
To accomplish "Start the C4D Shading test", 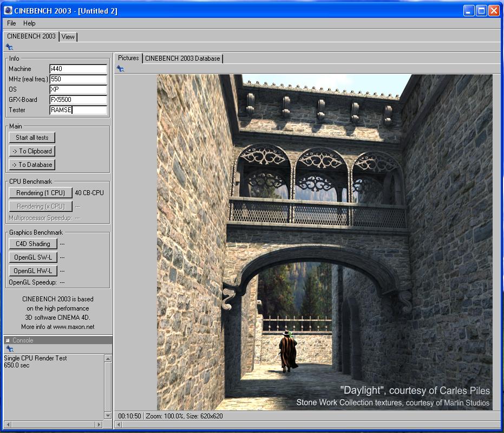I will click(x=33, y=244).
